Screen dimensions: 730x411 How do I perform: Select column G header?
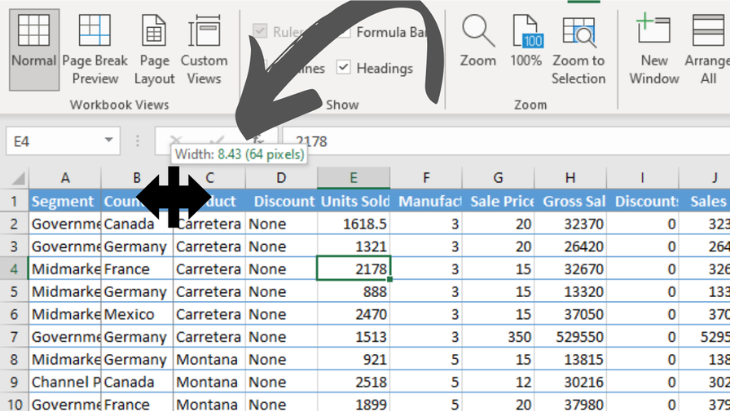pyautogui.click(x=498, y=178)
